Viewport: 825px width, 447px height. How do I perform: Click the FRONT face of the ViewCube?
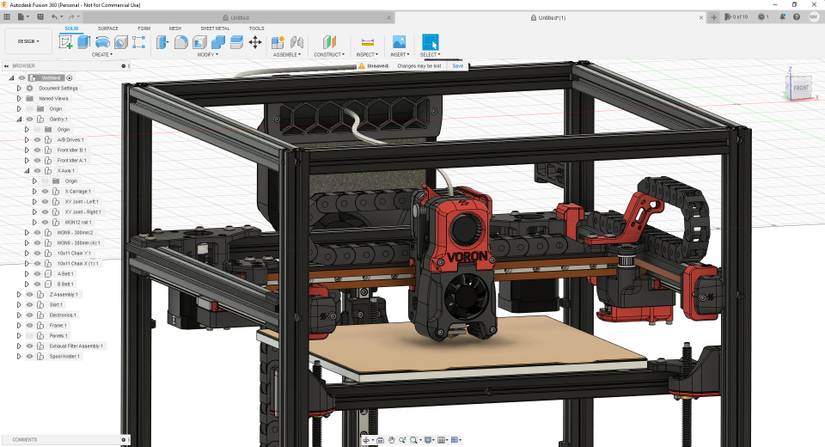[x=800, y=88]
